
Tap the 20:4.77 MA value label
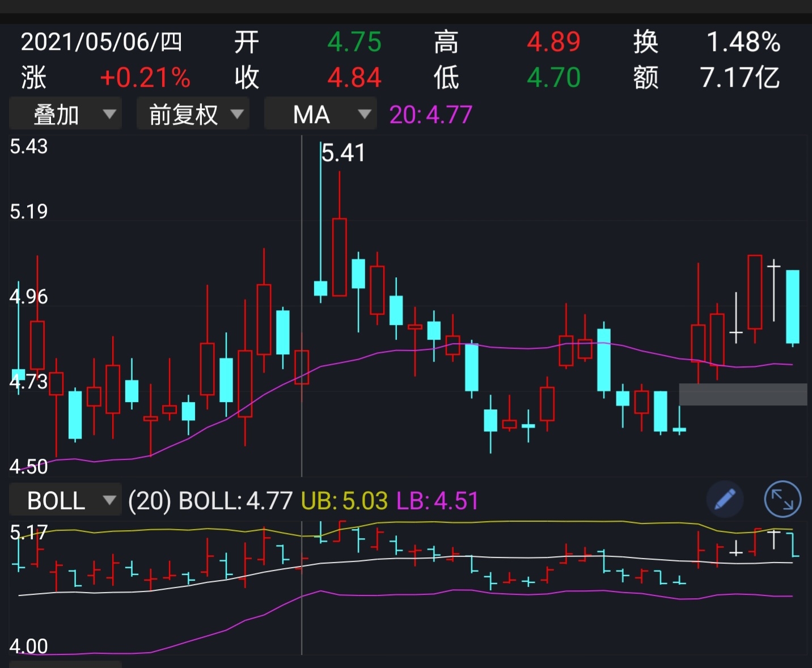tap(430, 115)
